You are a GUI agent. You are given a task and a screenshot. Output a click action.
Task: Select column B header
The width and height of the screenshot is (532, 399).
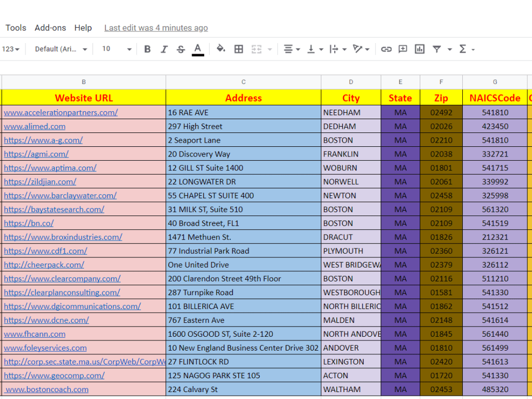tap(84, 82)
